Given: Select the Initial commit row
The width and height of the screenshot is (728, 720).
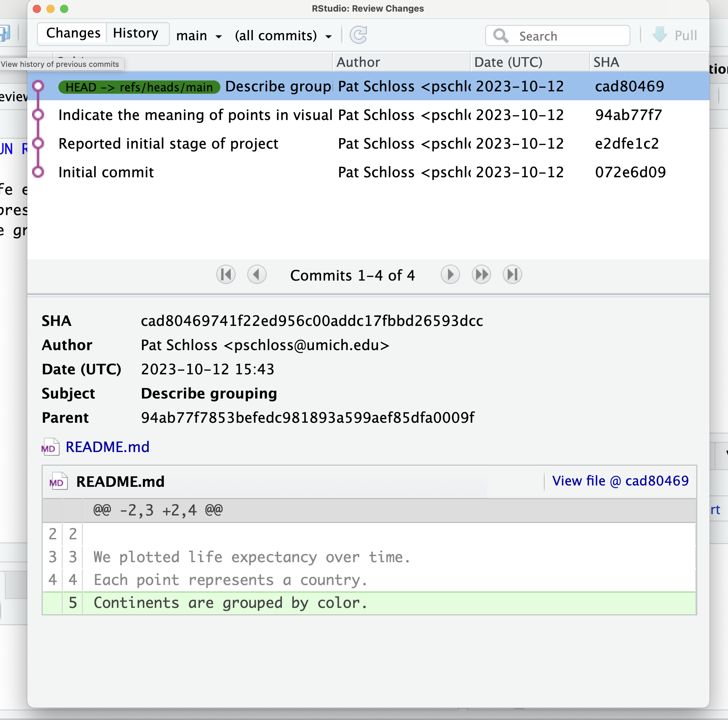Looking at the screenshot, I should [x=368, y=172].
